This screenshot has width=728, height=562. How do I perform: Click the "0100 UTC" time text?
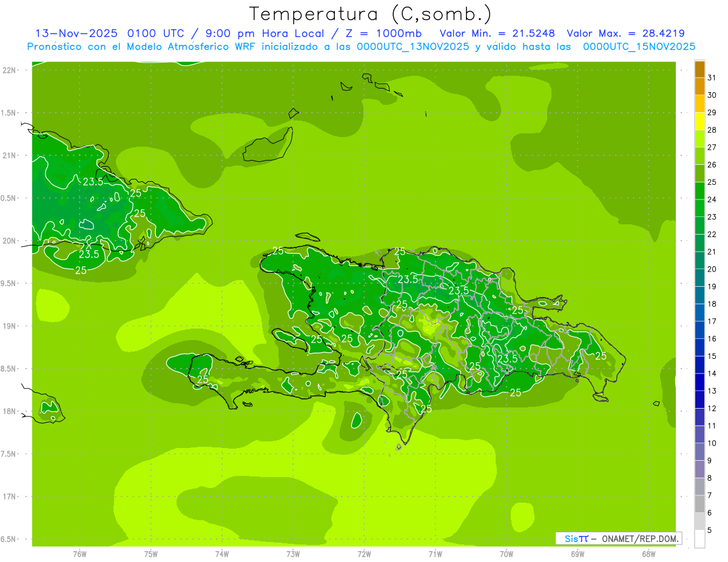click(x=156, y=33)
